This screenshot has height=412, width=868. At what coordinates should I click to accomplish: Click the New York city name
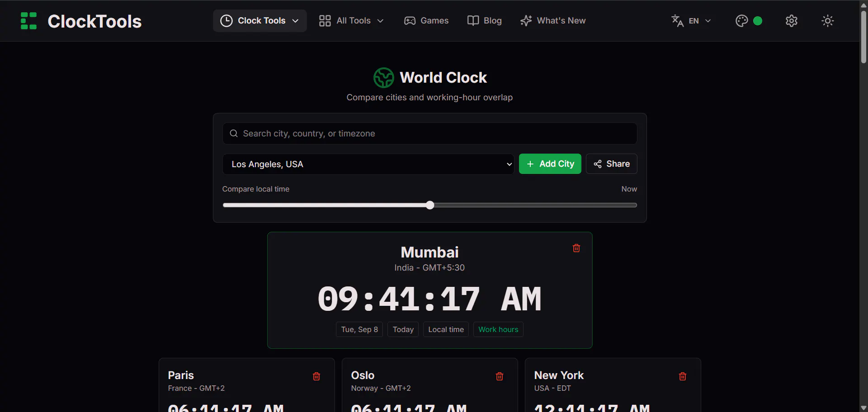click(559, 375)
